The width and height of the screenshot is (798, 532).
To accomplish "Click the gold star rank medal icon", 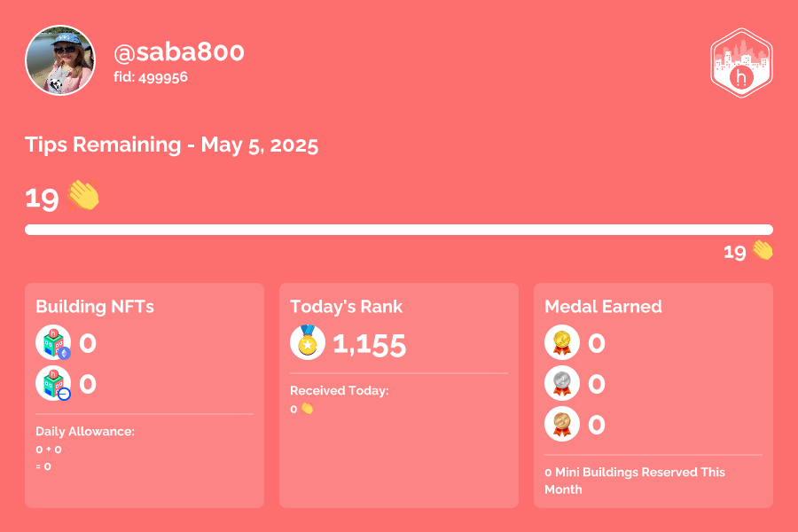I will tap(308, 342).
